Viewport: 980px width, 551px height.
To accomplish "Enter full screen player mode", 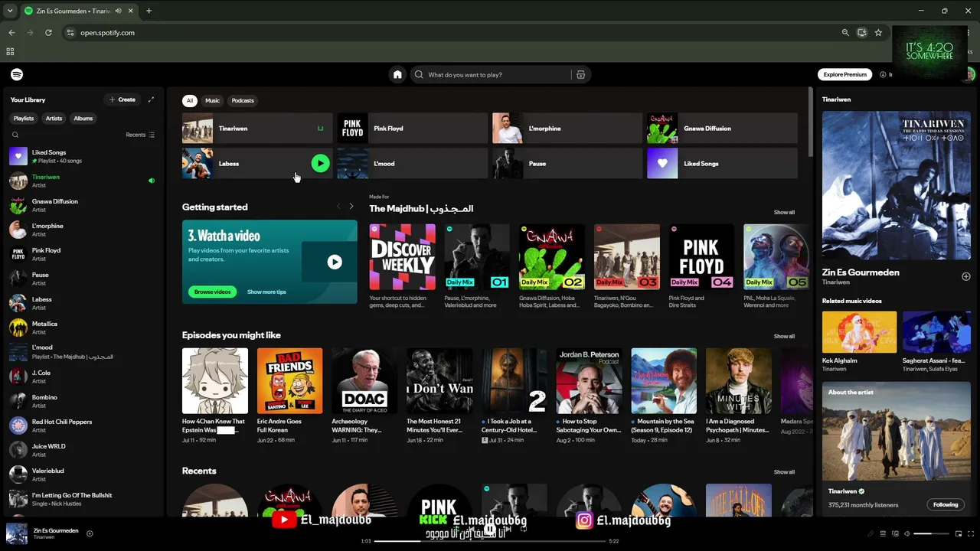I will point(969,533).
